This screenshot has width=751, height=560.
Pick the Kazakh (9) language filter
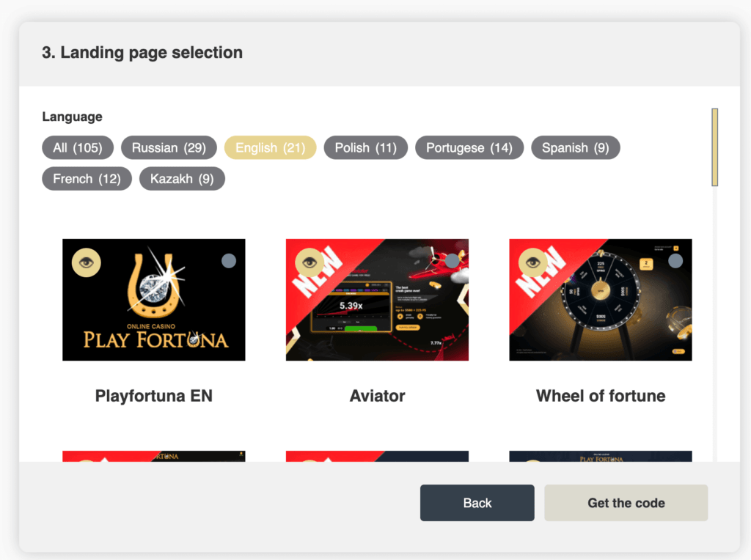(182, 178)
